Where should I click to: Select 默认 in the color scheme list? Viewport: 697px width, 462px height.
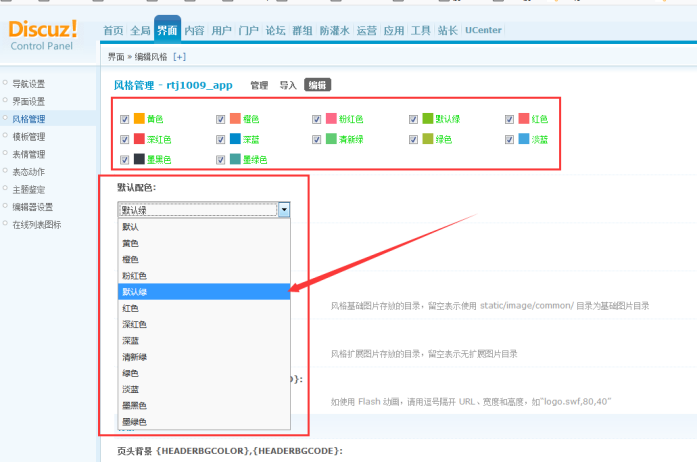click(x=204, y=227)
